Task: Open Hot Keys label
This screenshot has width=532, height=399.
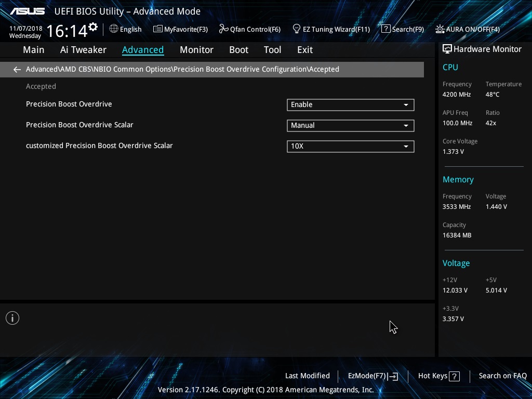Action: (x=433, y=376)
